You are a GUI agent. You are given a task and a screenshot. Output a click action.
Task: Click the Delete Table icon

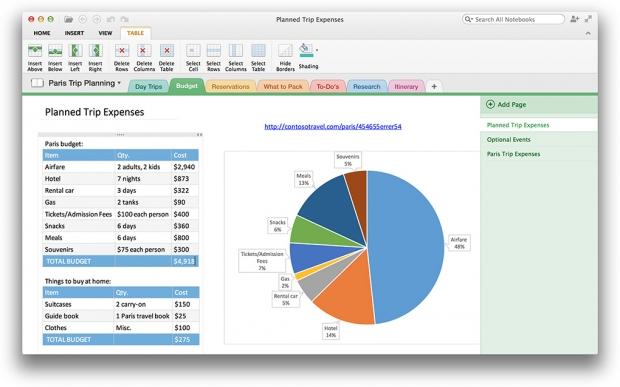[x=166, y=58]
